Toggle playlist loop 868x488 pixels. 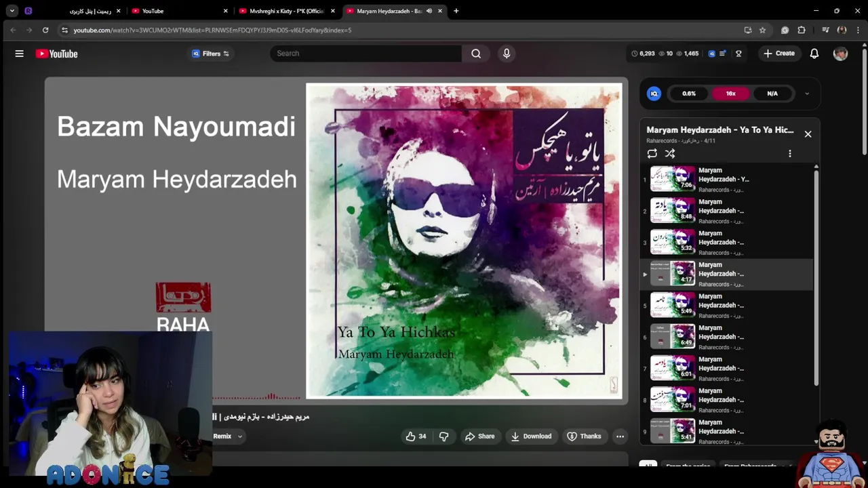tap(652, 154)
